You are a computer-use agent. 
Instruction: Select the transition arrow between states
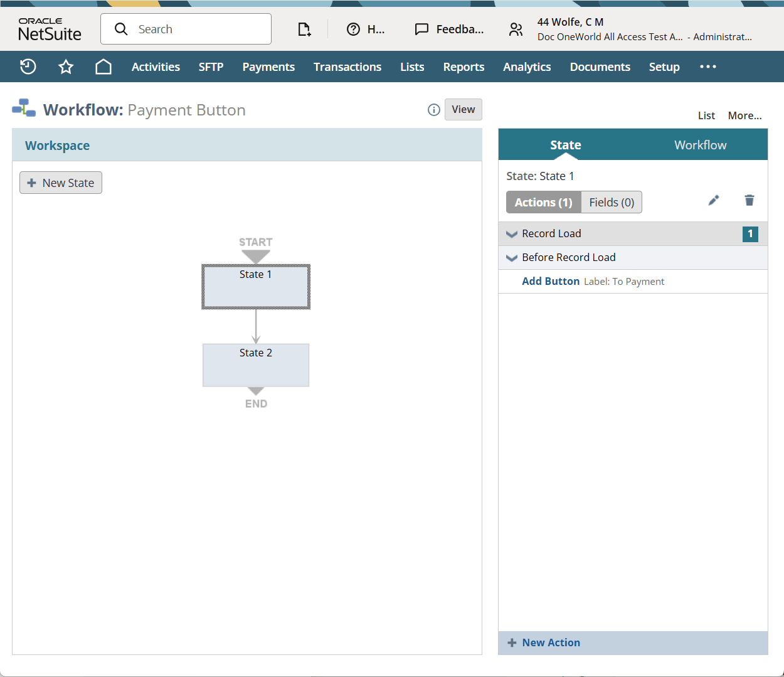point(256,326)
